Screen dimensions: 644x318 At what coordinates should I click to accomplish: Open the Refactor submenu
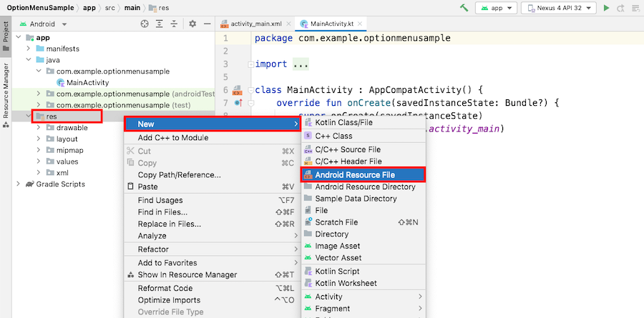tap(213, 249)
